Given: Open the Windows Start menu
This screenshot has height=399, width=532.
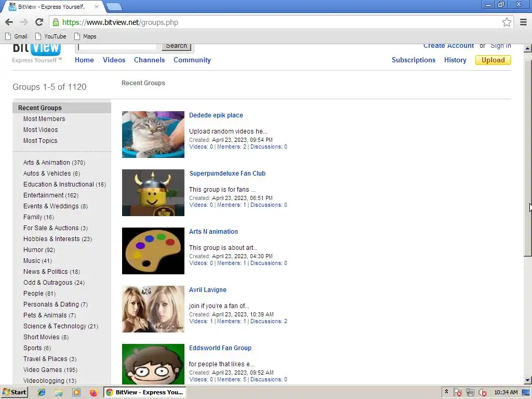Looking at the screenshot, I should click(14, 392).
